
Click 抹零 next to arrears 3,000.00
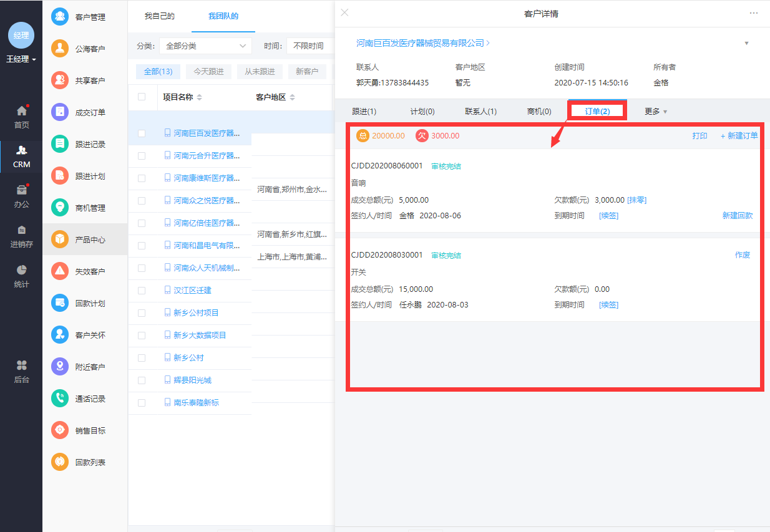(636, 200)
